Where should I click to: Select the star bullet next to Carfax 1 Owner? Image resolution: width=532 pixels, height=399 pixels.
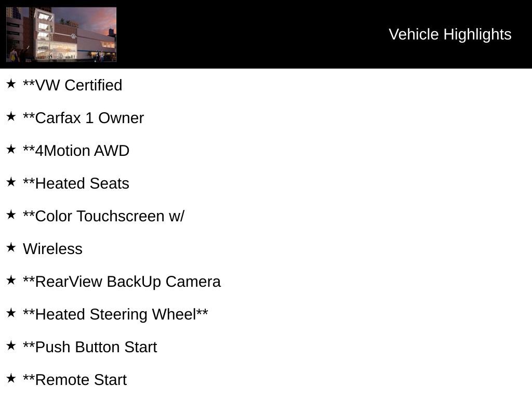pos(11,116)
